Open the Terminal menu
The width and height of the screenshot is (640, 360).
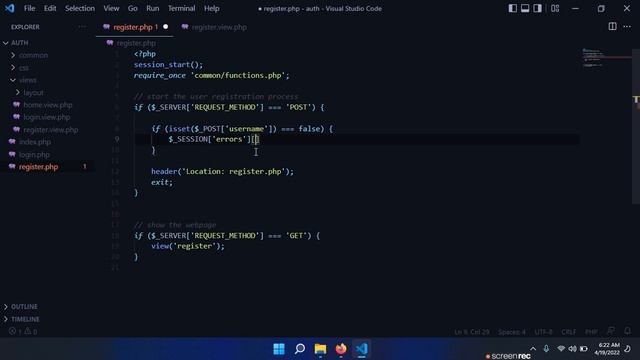(182, 8)
